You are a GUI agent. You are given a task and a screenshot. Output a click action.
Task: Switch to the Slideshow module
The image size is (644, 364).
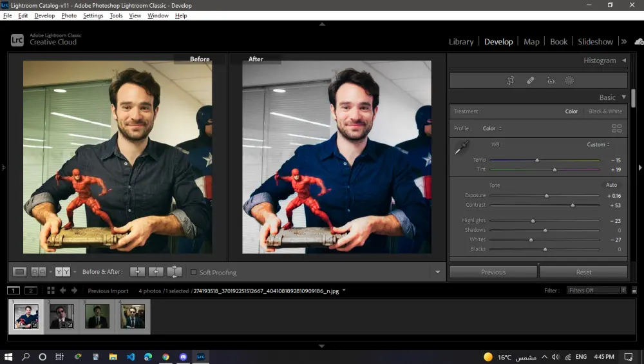[595, 41]
